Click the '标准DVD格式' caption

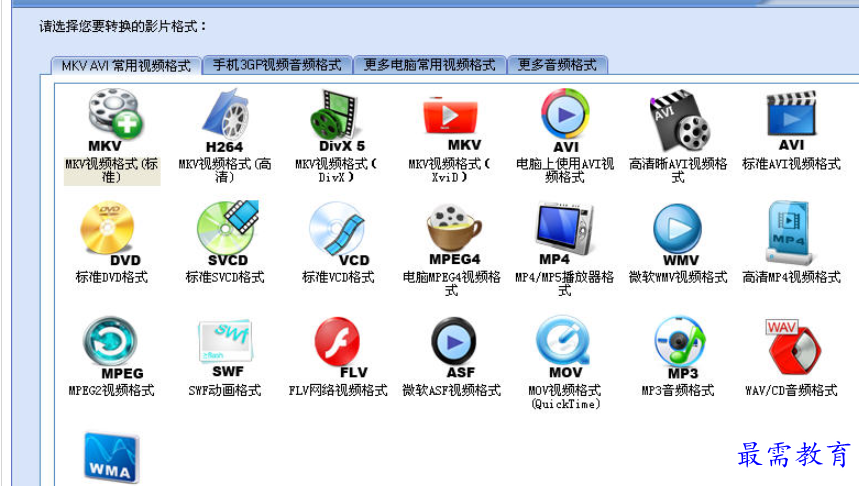pos(112,277)
